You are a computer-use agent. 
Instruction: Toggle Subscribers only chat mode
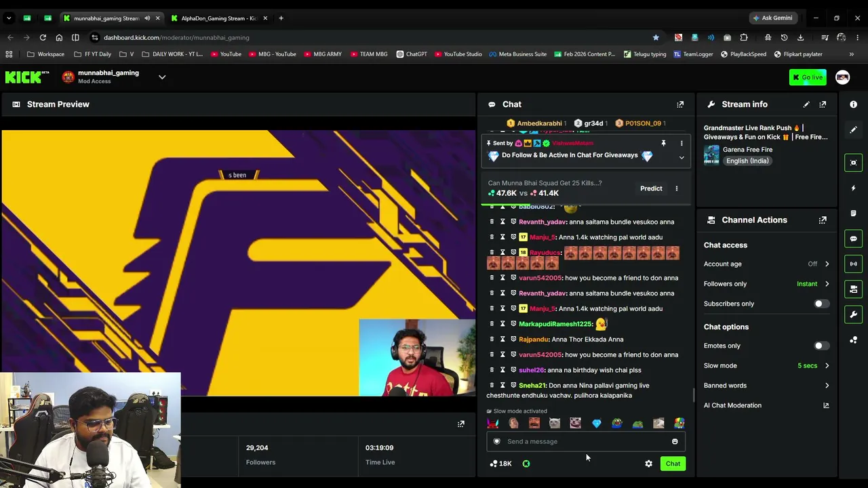pyautogui.click(x=821, y=304)
